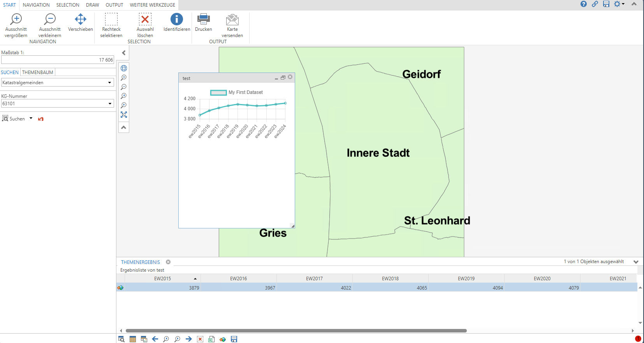Image resolution: width=644 pixels, height=343 pixels.
Task: Collapse the map toolbar with up chevron
Action: tap(124, 127)
